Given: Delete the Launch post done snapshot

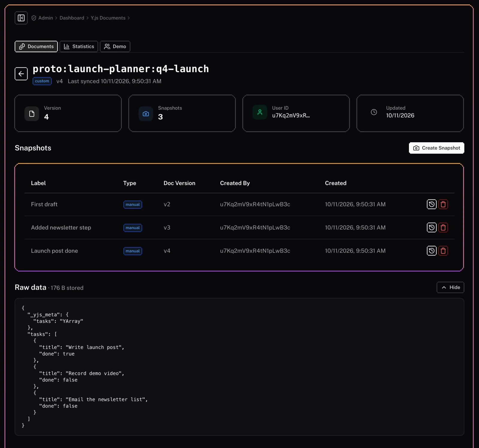Looking at the screenshot, I should click(x=443, y=251).
